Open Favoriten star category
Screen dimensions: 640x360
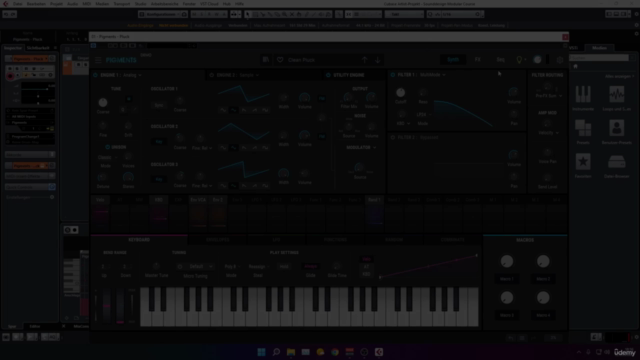point(583,165)
